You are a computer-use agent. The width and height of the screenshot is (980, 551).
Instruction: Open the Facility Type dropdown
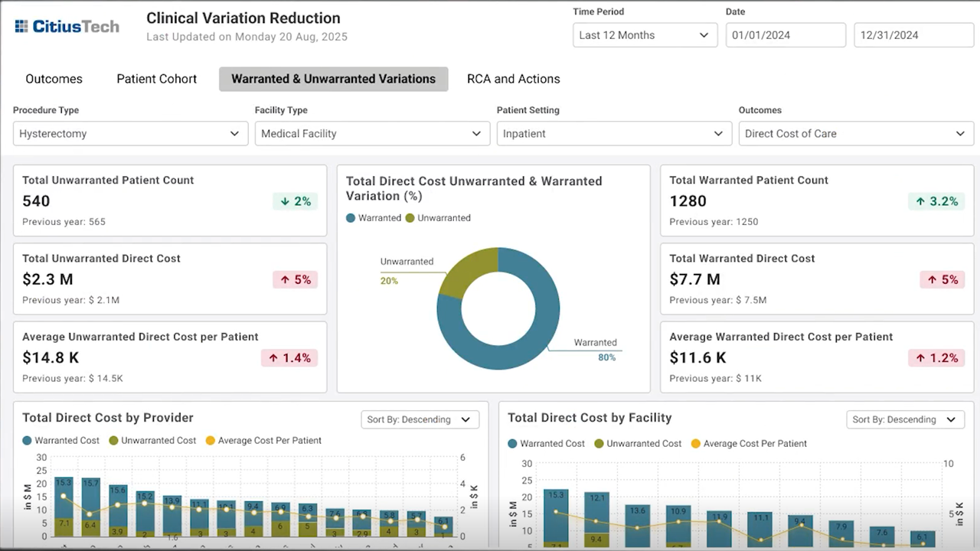coord(372,133)
